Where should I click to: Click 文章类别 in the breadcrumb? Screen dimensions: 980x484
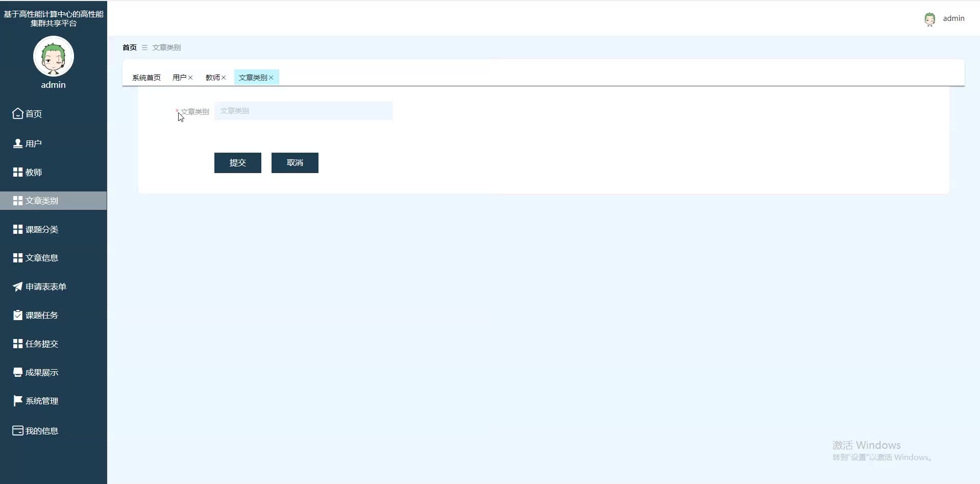[x=166, y=47]
